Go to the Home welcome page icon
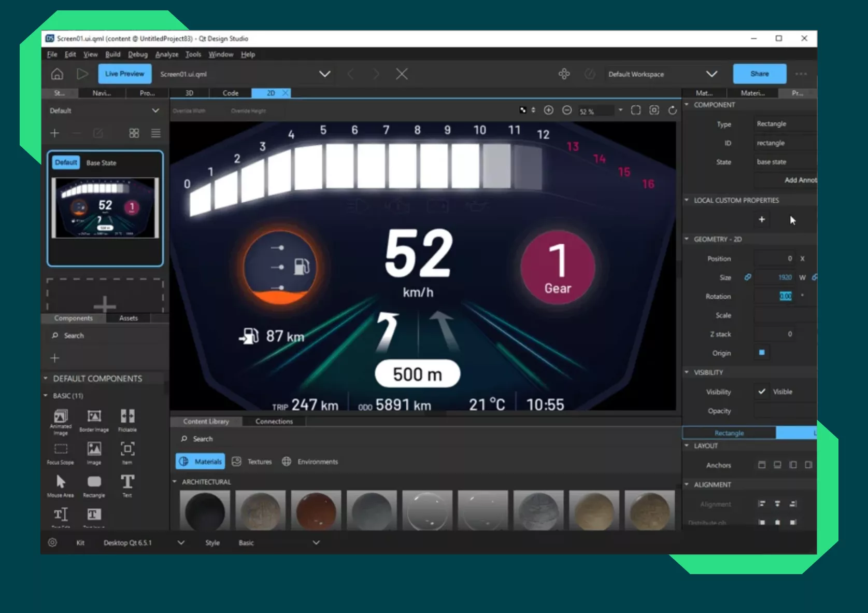 pos(57,74)
